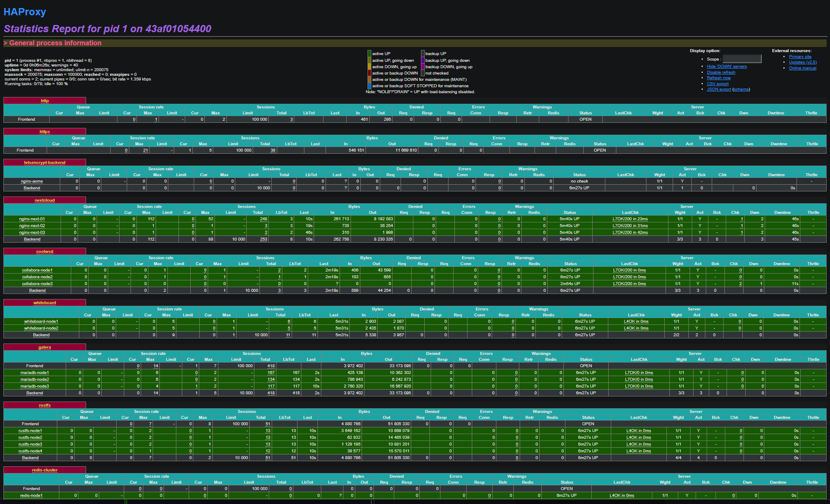The height and width of the screenshot is (504, 830).
Task: Click LastChk 'L4OK in 0ms' for redis-node1
Action: pos(622,496)
